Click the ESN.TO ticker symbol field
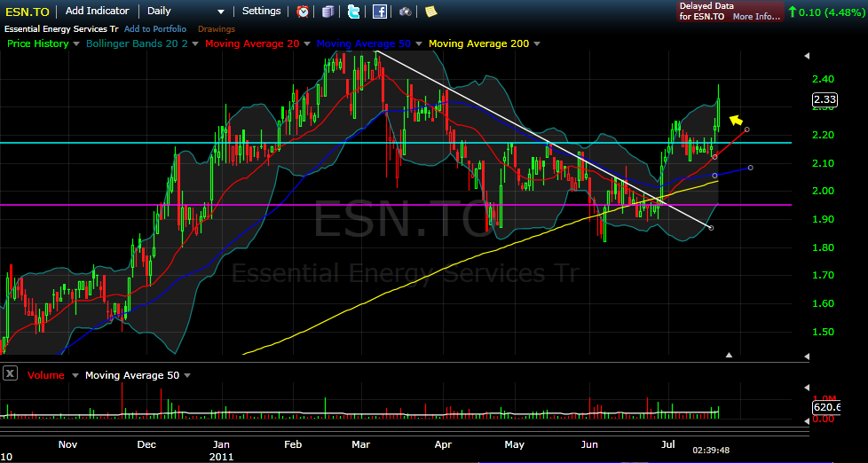This screenshot has height=463, width=868. [x=28, y=11]
